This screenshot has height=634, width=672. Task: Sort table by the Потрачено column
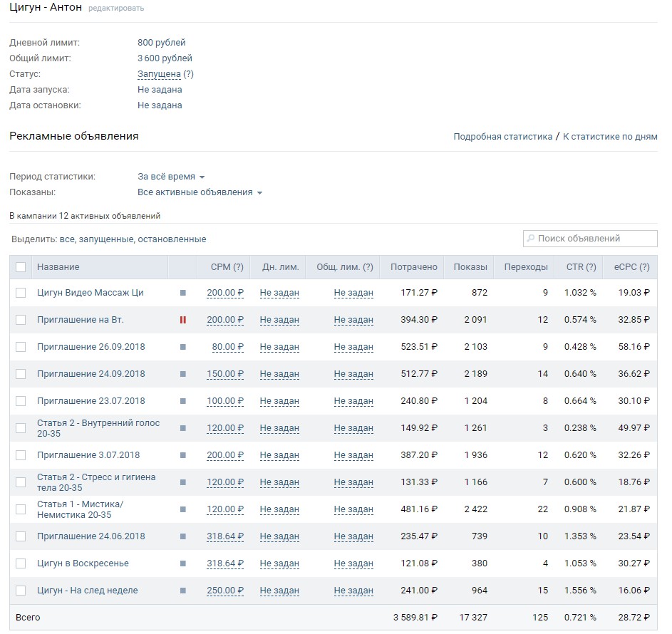click(413, 267)
